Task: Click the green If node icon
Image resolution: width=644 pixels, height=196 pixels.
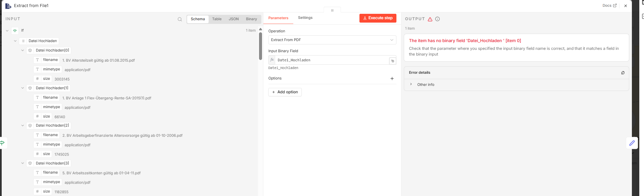Action: [15, 31]
